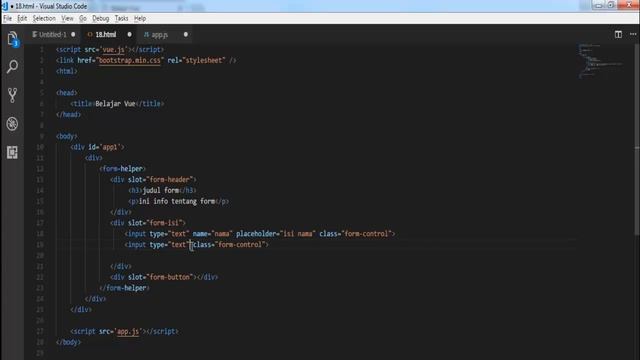The width and height of the screenshot is (640, 360).
Task: Open the Extensions view
Action: click(12, 152)
